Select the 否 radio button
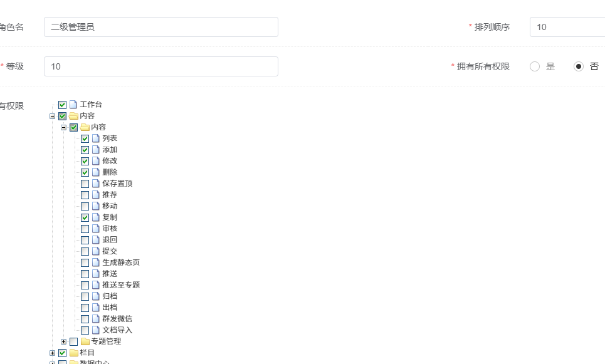Viewport: 605px width, 364px height. 579,66
